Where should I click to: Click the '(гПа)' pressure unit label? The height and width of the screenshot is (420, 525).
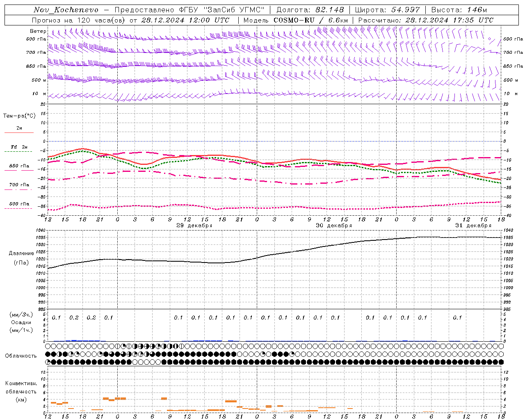coord(21,263)
